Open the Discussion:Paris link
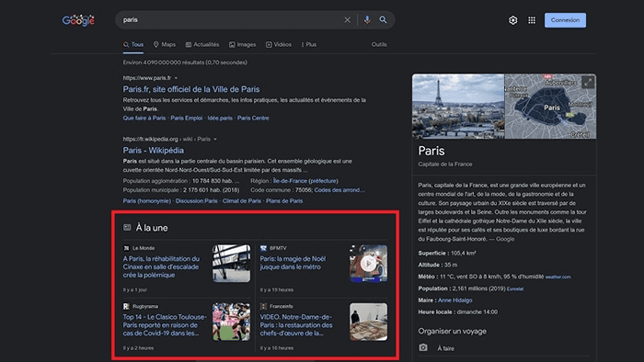This screenshot has height=362, width=644. pos(196,201)
